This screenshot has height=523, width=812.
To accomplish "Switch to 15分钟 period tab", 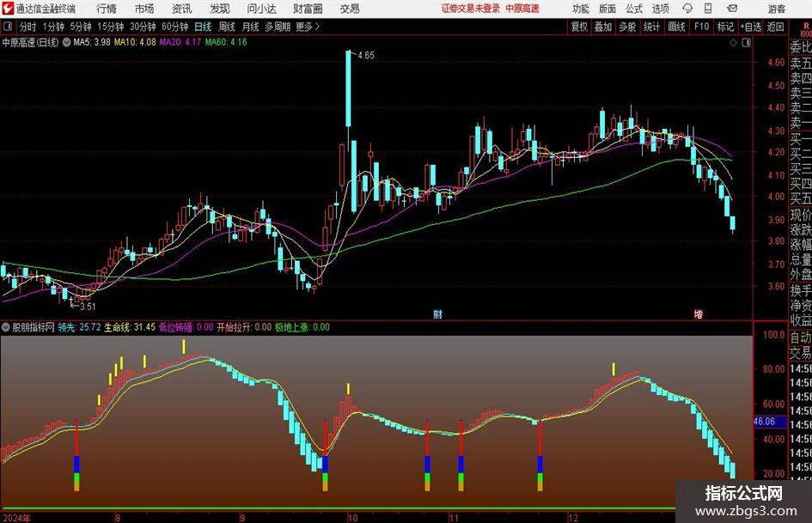I will (111, 27).
